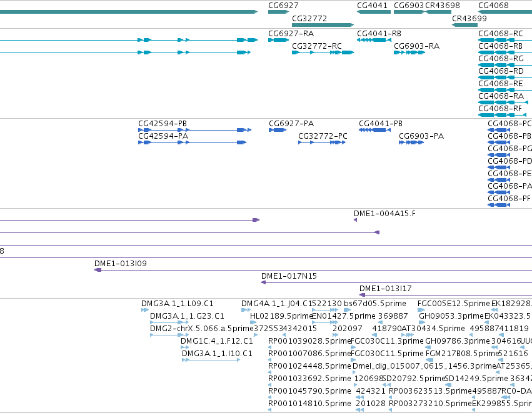The width and height of the screenshot is (532, 413).
Task: Select protein CG4068-PE
Action: 509,174
